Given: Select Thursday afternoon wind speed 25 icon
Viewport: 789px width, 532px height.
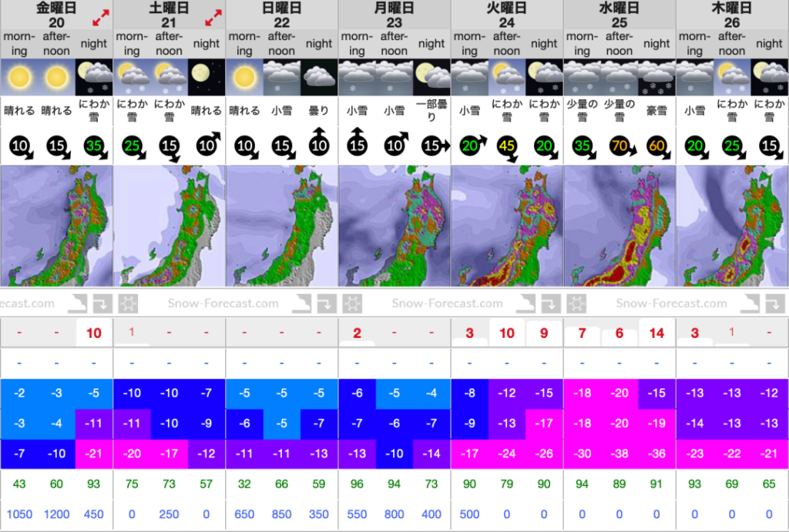Looking at the screenshot, I should [x=734, y=147].
